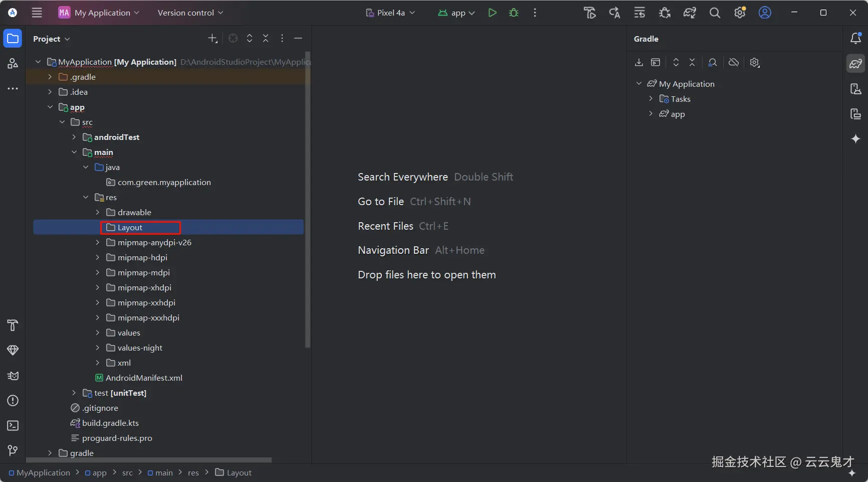This screenshot has height=482, width=868.
Task: Open the gem icon tool window
Action: pos(13,350)
